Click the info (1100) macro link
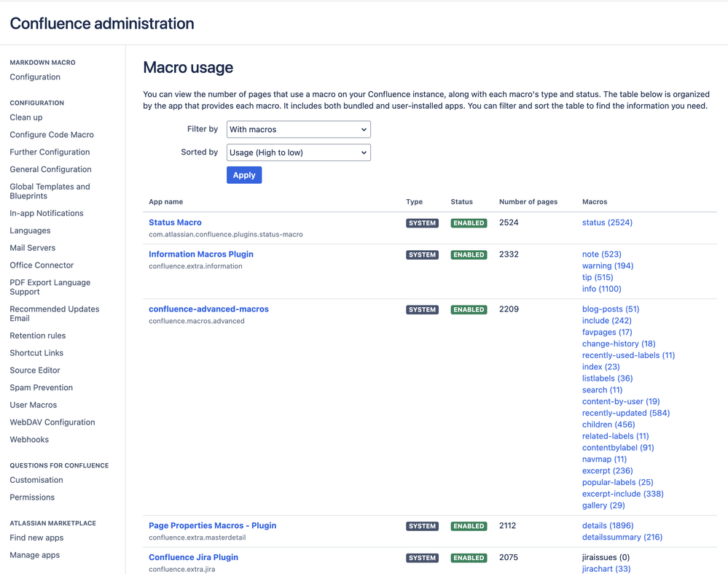Screen dimensions: 728x574 (x=602, y=289)
